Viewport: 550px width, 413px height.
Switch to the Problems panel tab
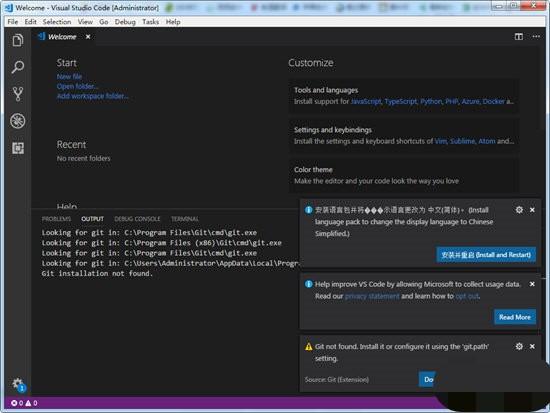pos(56,219)
